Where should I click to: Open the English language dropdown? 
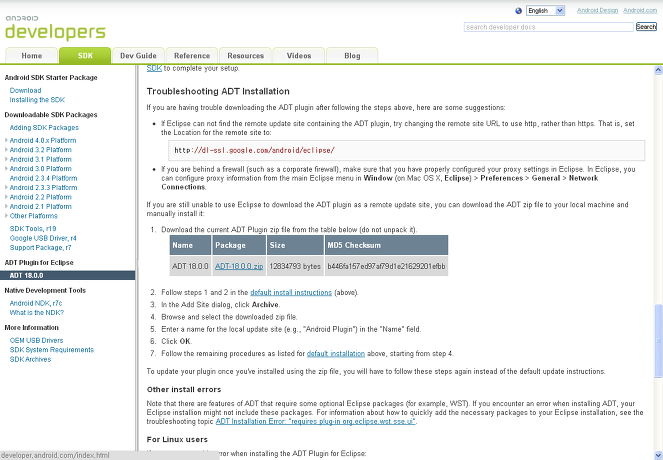coord(545,11)
